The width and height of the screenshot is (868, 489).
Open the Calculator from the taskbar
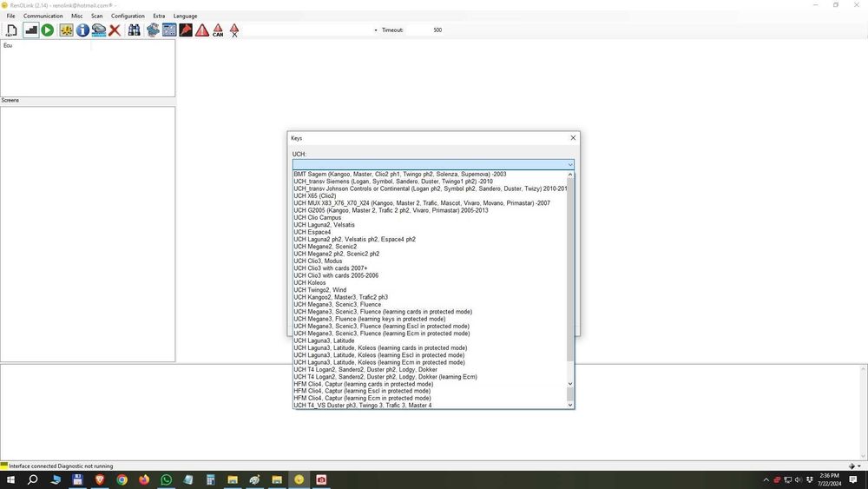pyautogui.click(x=210, y=479)
